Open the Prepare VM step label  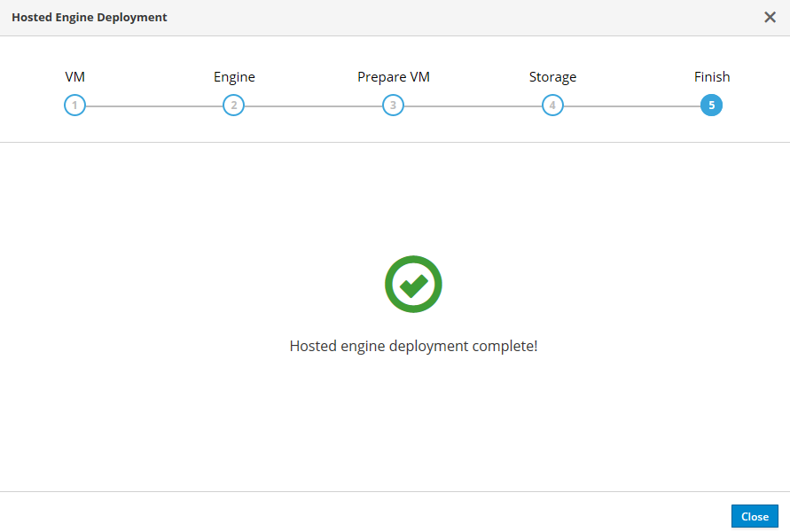(393, 77)
